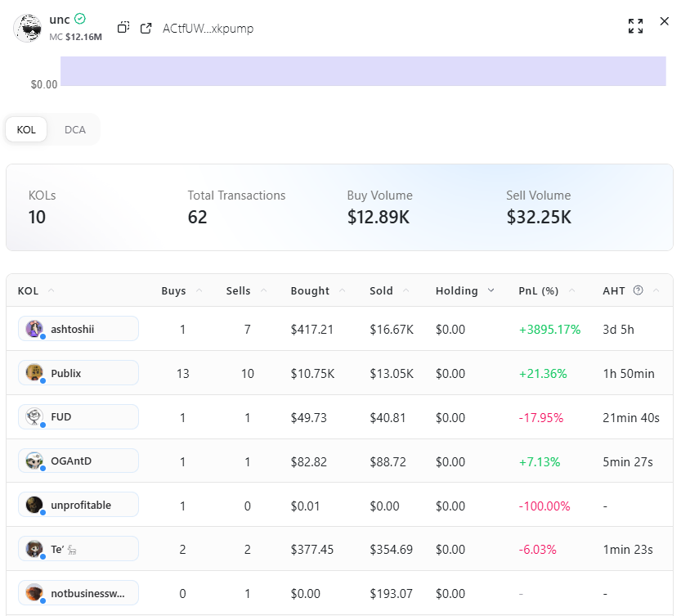Viewport: 681px width, 616px height.
Task: Open the unprofitable KOL profile
Action: click(78, 505)
